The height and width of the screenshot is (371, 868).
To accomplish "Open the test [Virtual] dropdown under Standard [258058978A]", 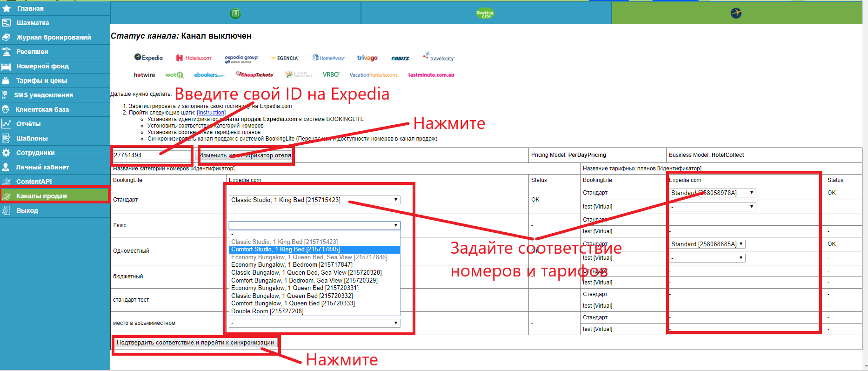I will 713,207.
